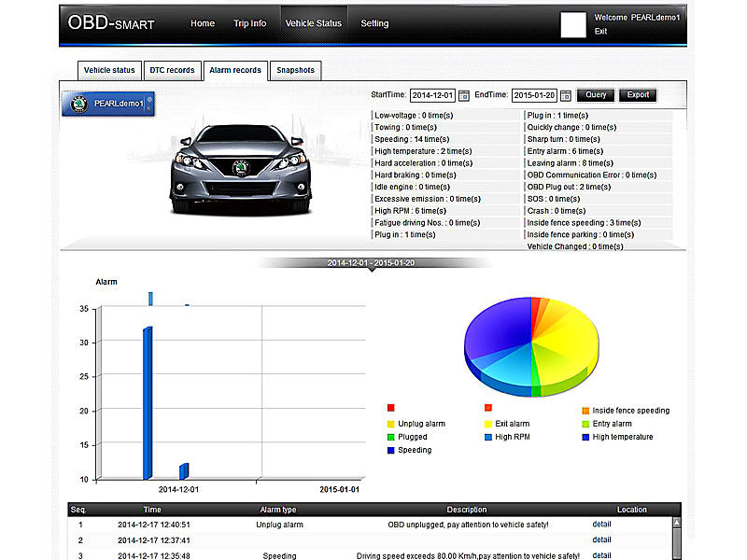The width and height of the screenshot is (747, 560).
Task: Select the PEARLdemo1 vehicle button
Action: (x=108, y=104)
